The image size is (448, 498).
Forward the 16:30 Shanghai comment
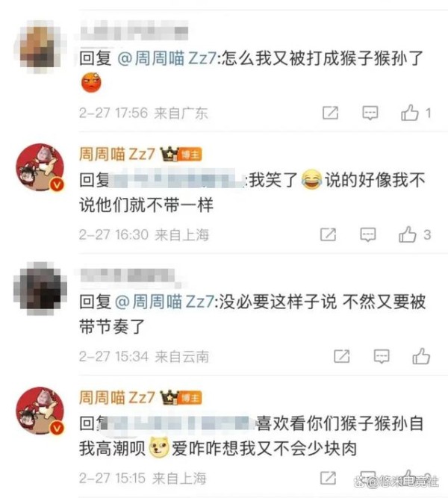pos(329,234)
